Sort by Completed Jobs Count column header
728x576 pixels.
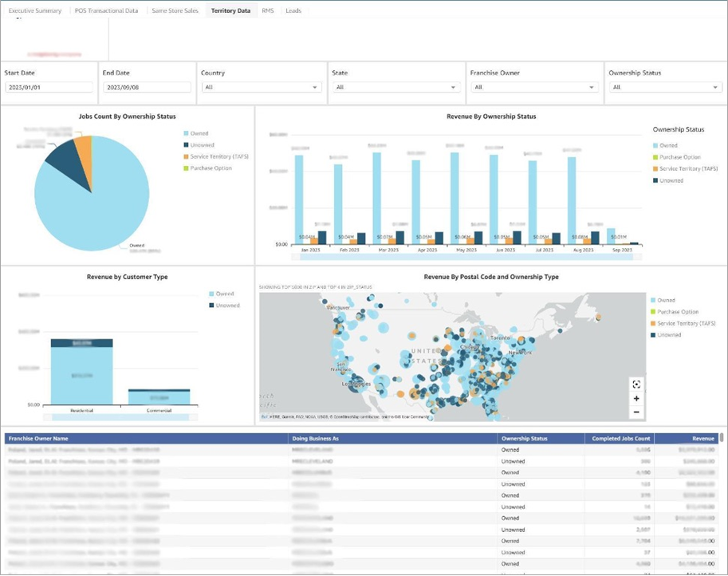[620, 439]
